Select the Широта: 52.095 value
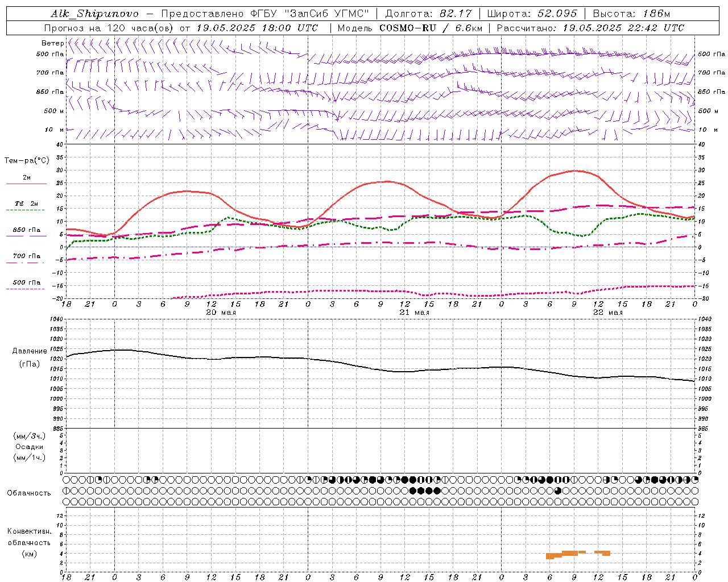Screen dimensions: 728x582 pos(532,14)
